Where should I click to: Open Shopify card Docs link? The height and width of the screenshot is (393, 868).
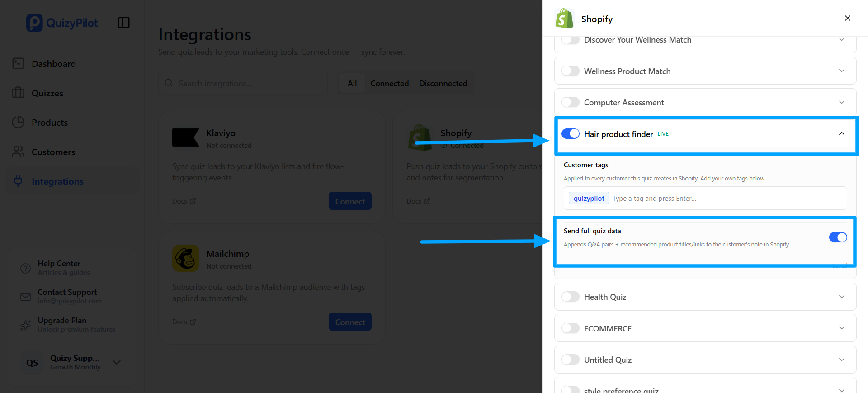point(418,201)
